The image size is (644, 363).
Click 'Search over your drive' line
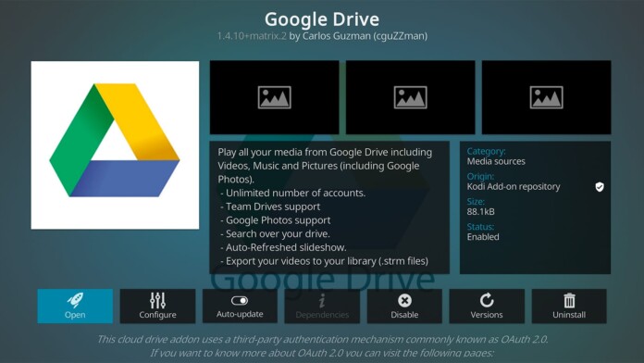[x=275, y=233]
